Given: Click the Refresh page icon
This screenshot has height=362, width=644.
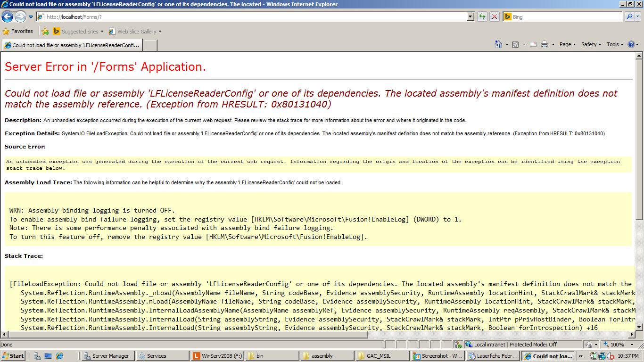Looking at the screenshot, I should point(482,16).
